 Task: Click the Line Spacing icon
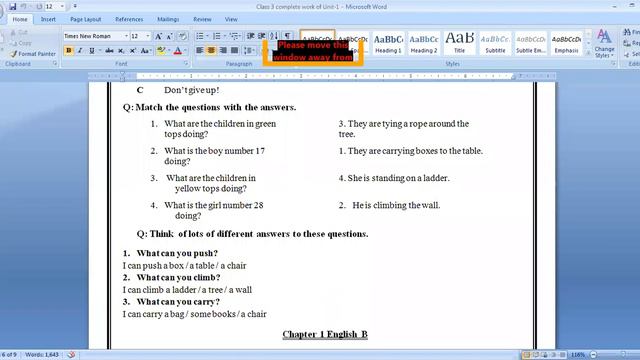click(247, 51)
